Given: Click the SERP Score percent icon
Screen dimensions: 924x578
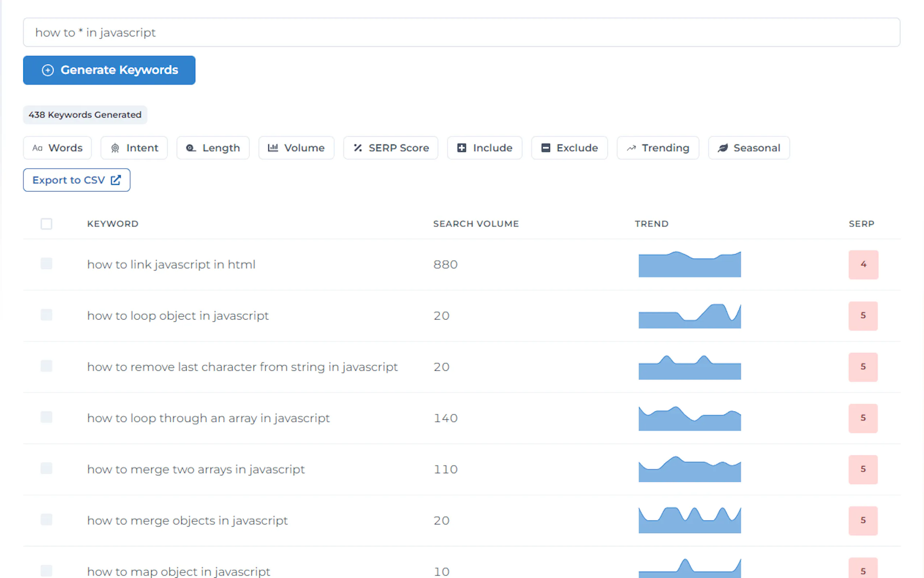Looking at the screenshot, I should click(358, 148).
